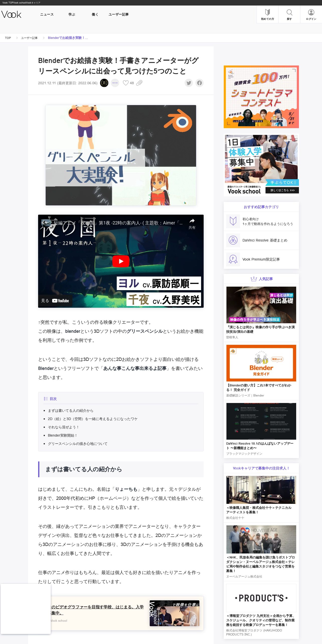Open Blender 完全ガイド thumbnail
The image size is (322, 644).
pos(261,363)
